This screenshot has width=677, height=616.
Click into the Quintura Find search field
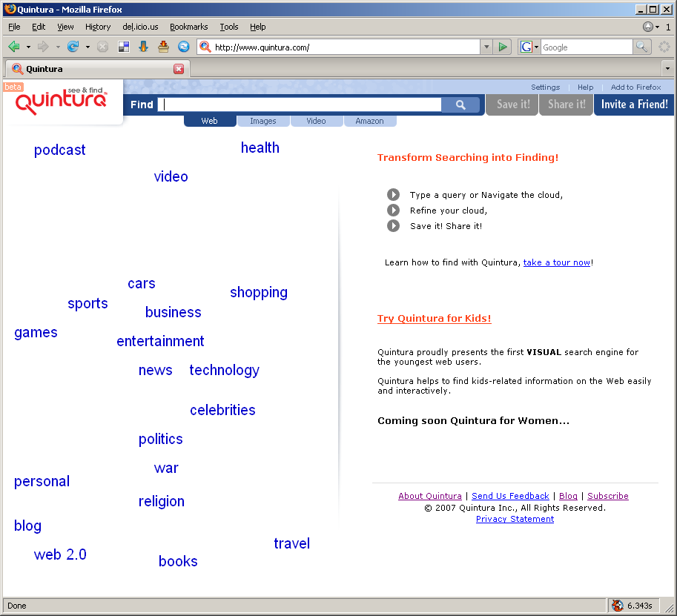point(300,105)
